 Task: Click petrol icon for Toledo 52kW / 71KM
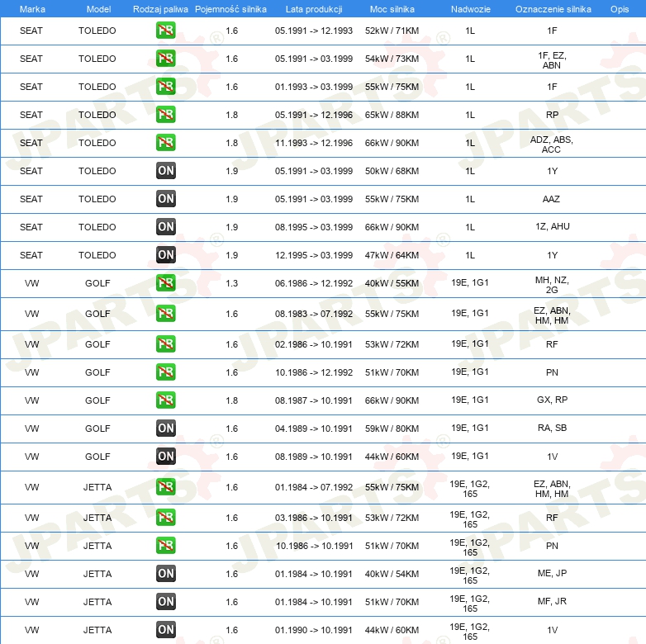point(165,30)
